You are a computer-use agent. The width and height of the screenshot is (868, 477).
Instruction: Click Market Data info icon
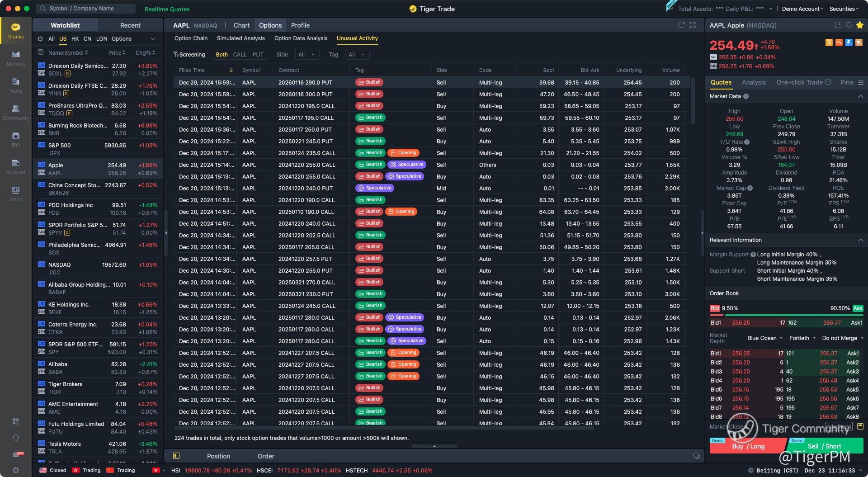coord(746,96)
